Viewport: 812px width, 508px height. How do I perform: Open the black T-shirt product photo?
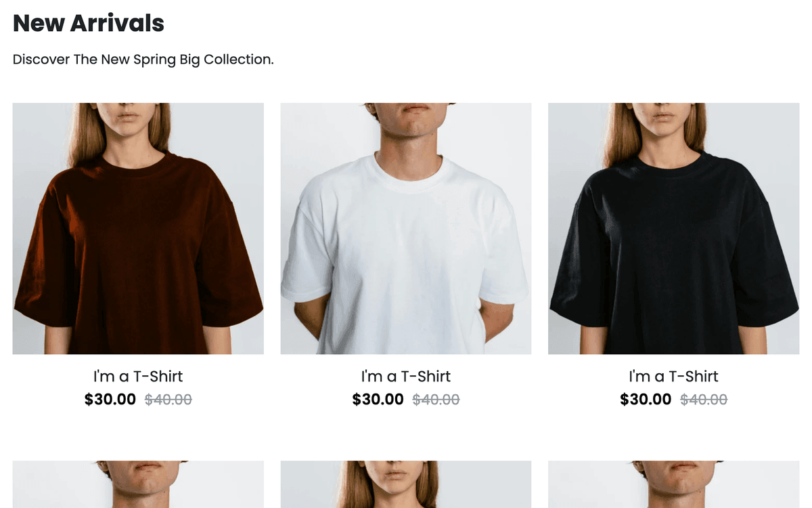click(673, 228)
